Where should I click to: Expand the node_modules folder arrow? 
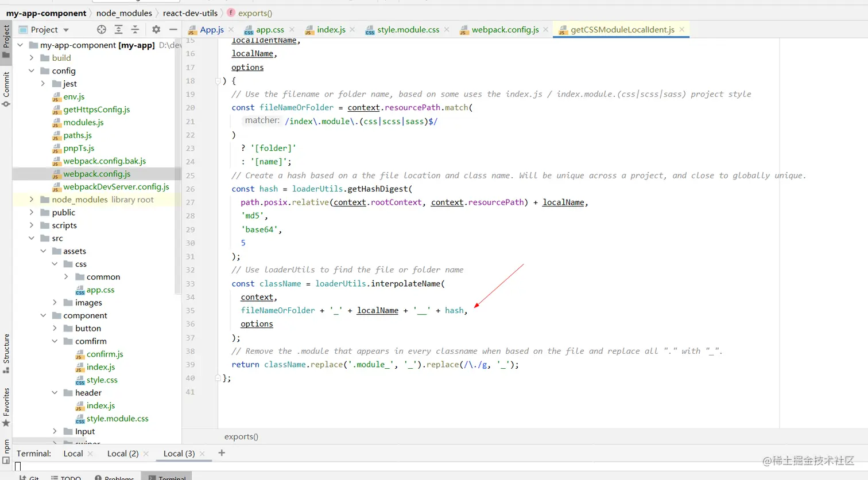(32, 200)
